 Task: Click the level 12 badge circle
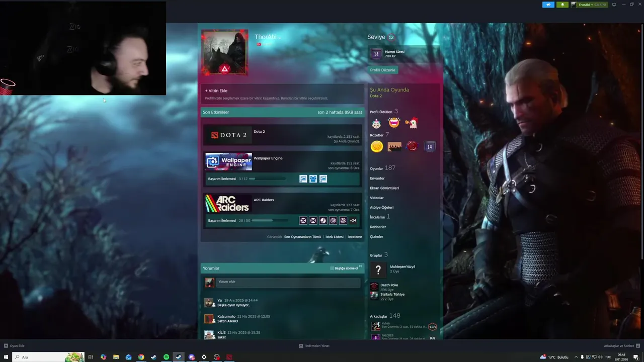(x=391, y=37)
